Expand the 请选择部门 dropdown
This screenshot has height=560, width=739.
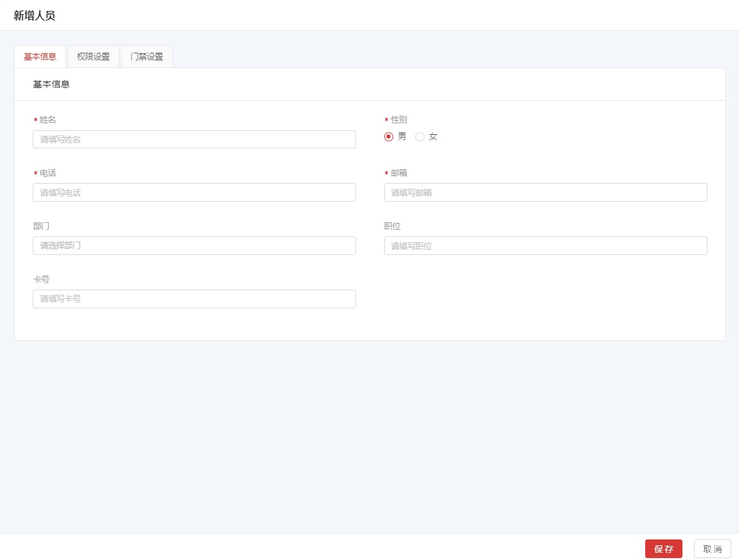[194, 245]
